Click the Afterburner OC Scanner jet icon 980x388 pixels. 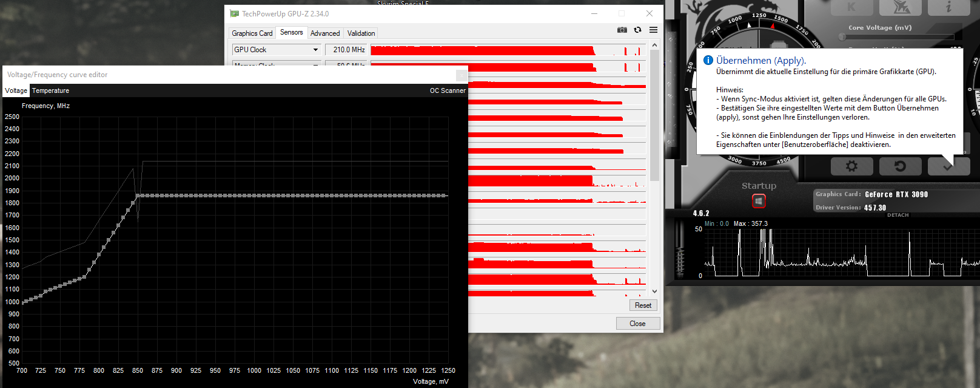pyautogui.click(x=901, y=7)
